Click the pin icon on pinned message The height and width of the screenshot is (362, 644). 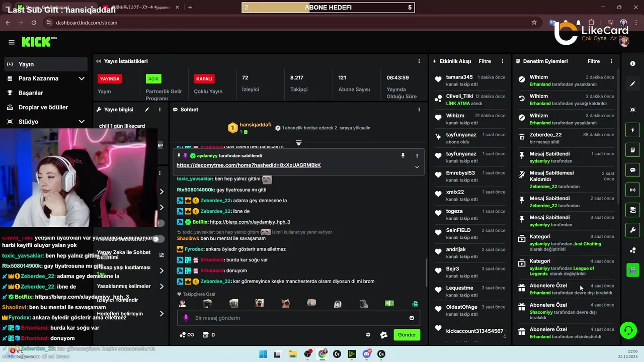pyautogui.click(x=403, y=156)
